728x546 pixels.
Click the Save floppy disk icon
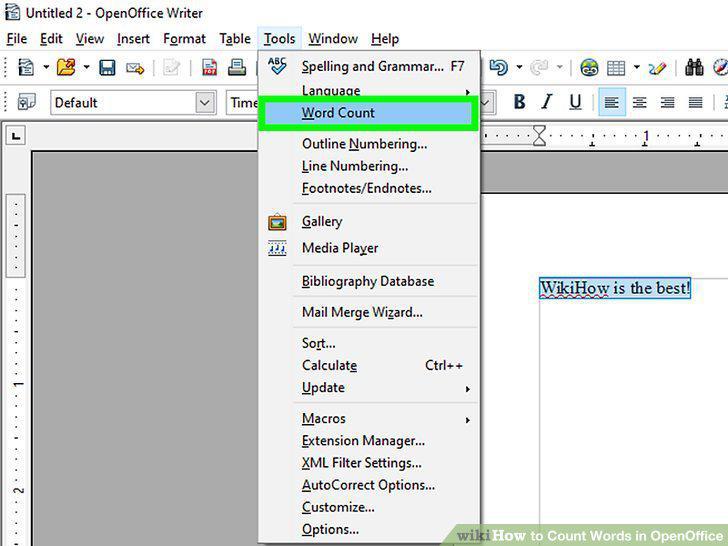click(x=107, y=68)
